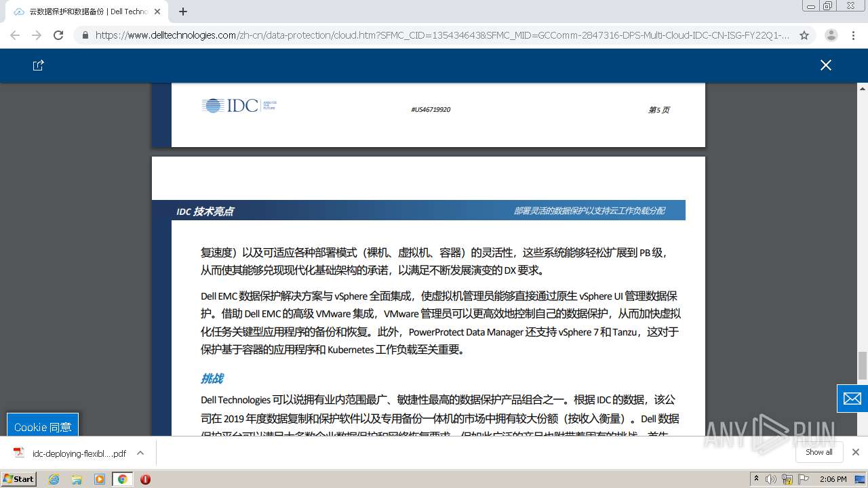
Task: Expand the download item options chevron
Action: 140,453
